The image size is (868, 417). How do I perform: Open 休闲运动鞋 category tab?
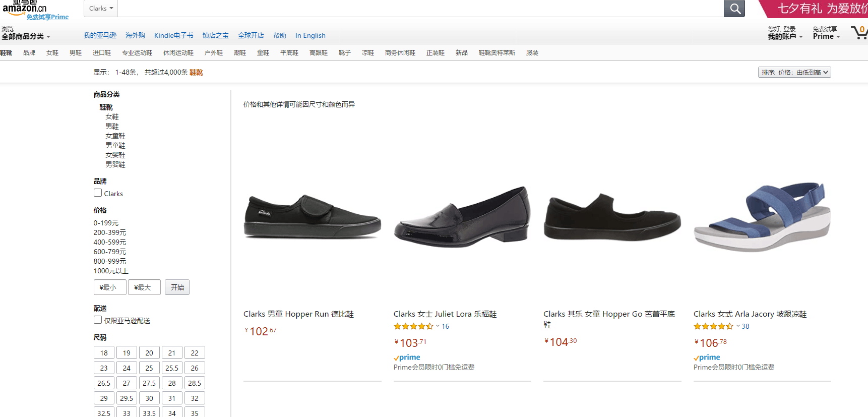178,52
